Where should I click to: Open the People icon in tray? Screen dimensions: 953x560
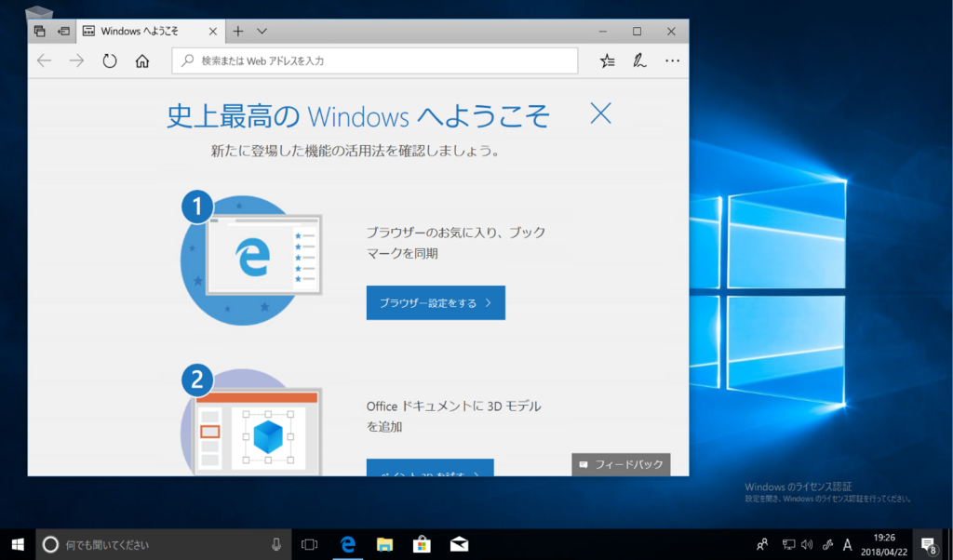pos(761,545)
